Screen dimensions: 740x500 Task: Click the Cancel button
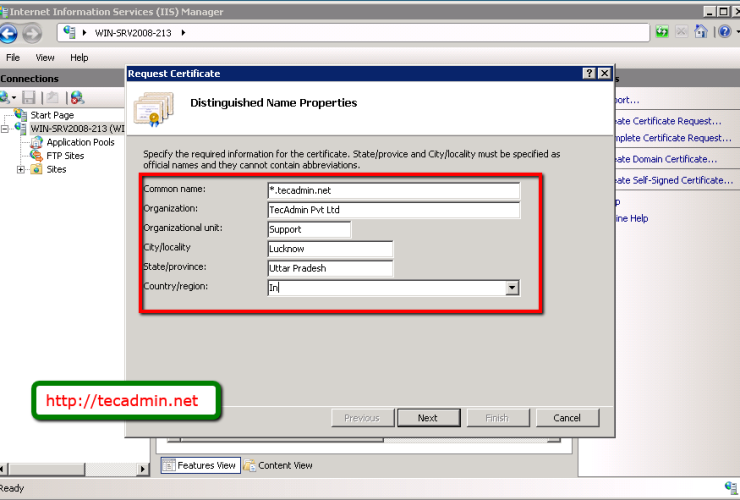tap(566, 418)
